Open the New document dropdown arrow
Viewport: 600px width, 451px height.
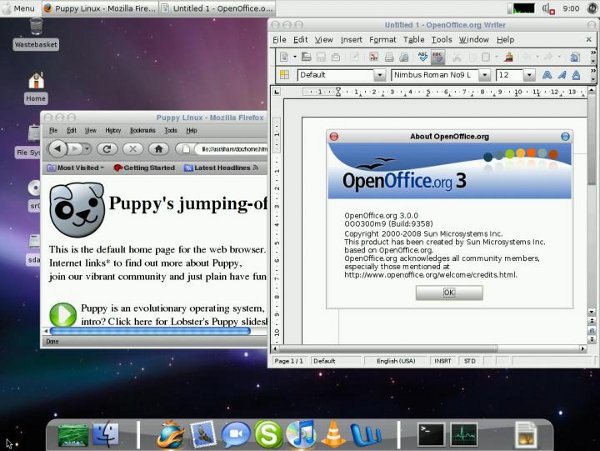point(295,57)
